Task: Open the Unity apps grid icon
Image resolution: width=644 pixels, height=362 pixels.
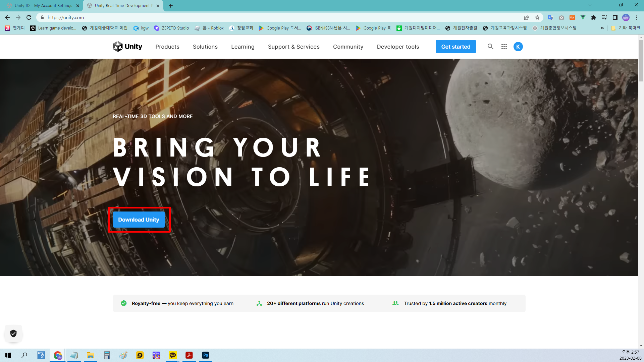Action: coord(504,47)
